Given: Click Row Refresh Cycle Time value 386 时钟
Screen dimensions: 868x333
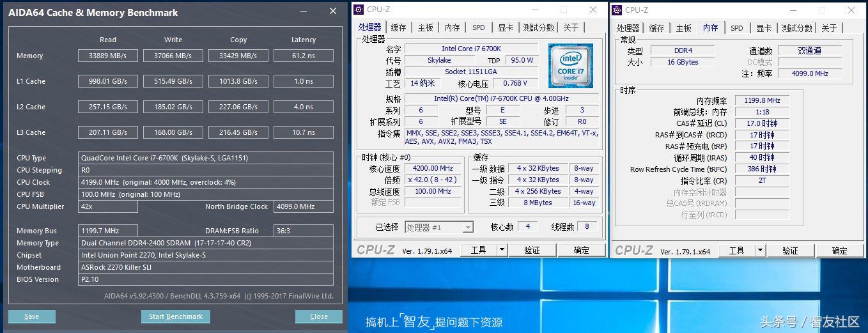Looking at the screenshot, I should tap(762, 169).
